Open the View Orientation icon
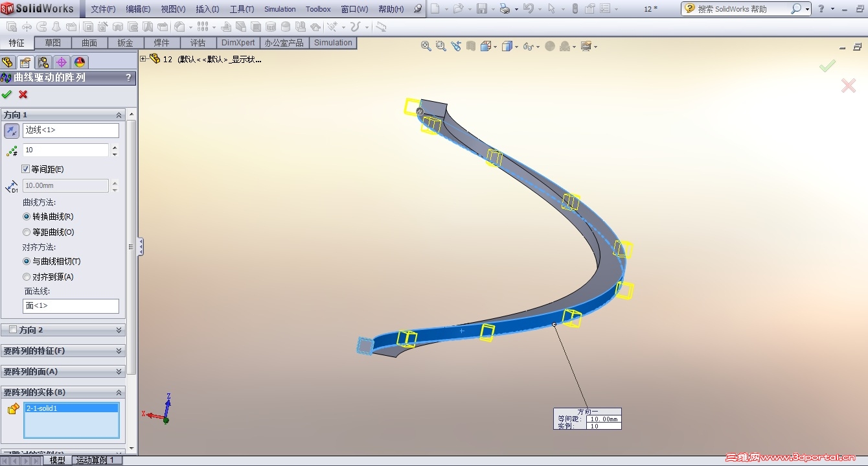868x466 pixels. 486,46
